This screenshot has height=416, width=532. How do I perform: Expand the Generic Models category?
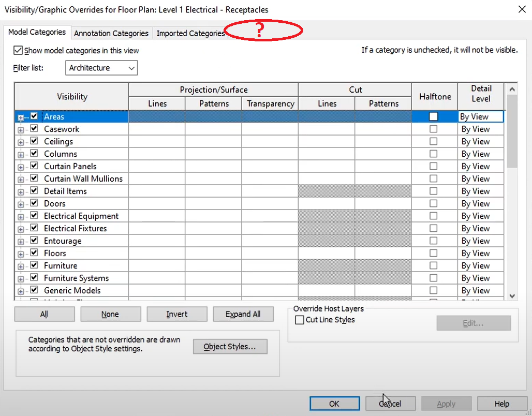(x=21, y=291)
